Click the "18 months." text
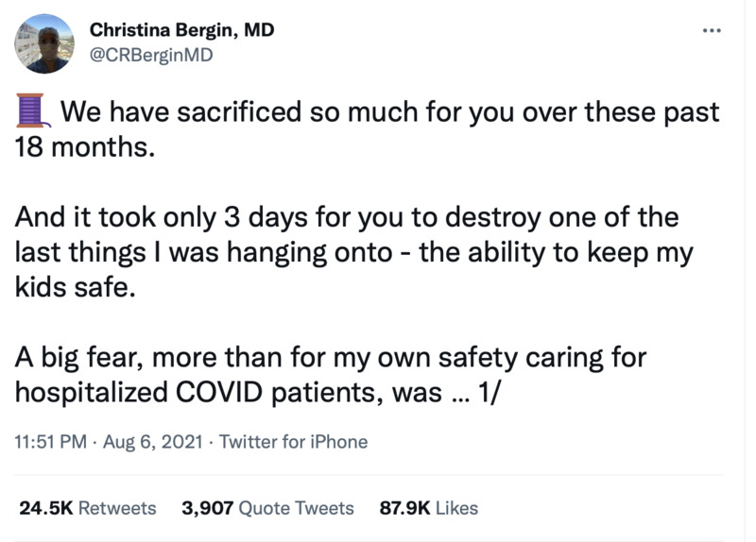756x542 pixels. pos(83,147)
